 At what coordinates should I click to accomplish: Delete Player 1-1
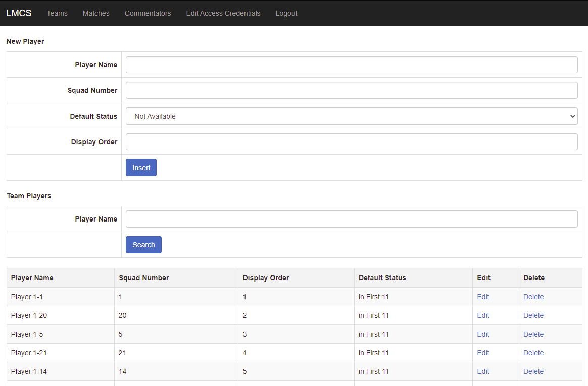[x=533, y=297]
